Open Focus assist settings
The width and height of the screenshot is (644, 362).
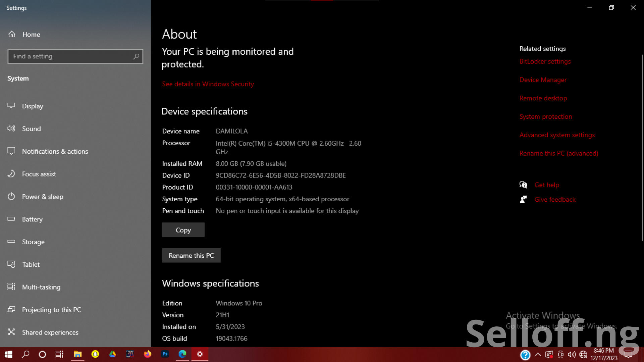(x=39, y=174)
